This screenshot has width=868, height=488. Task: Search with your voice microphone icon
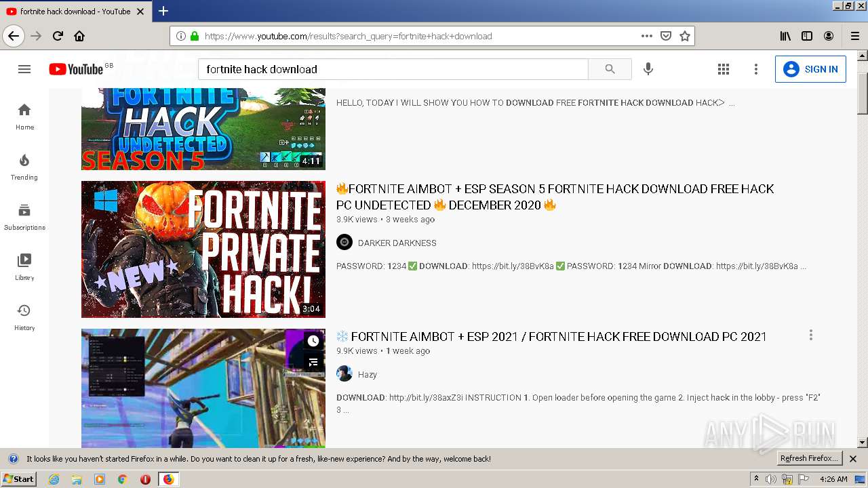[x=648, y=69]
